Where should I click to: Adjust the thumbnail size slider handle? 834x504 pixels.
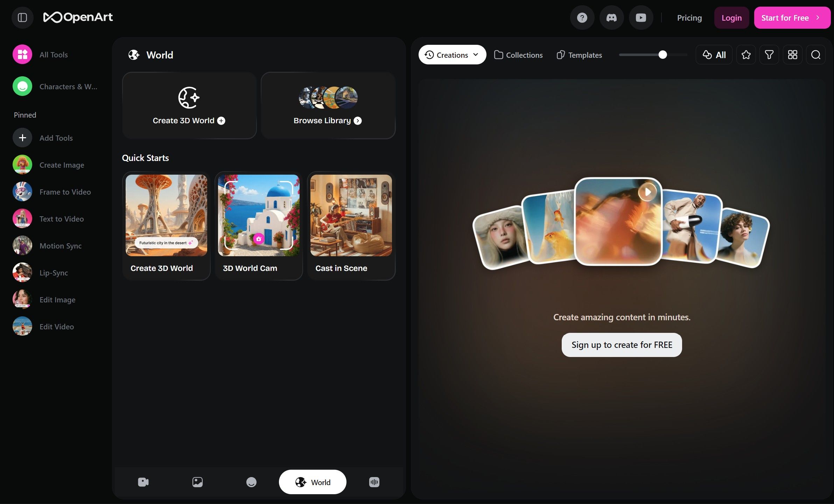663,55
